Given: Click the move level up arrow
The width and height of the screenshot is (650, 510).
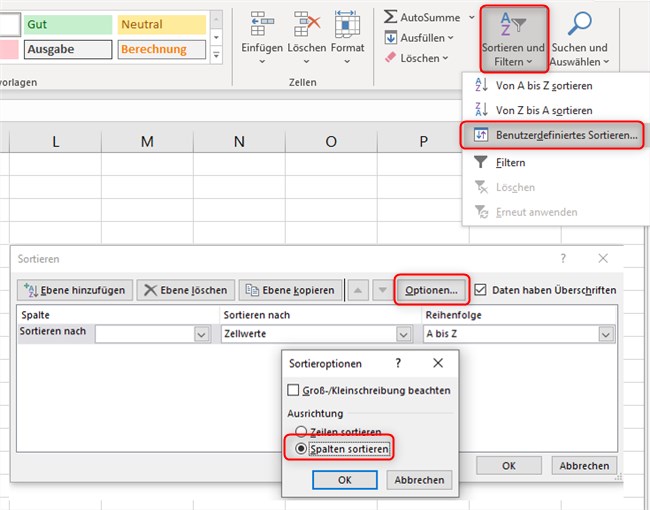Looking at the screenshot, I should coord(358,290).
